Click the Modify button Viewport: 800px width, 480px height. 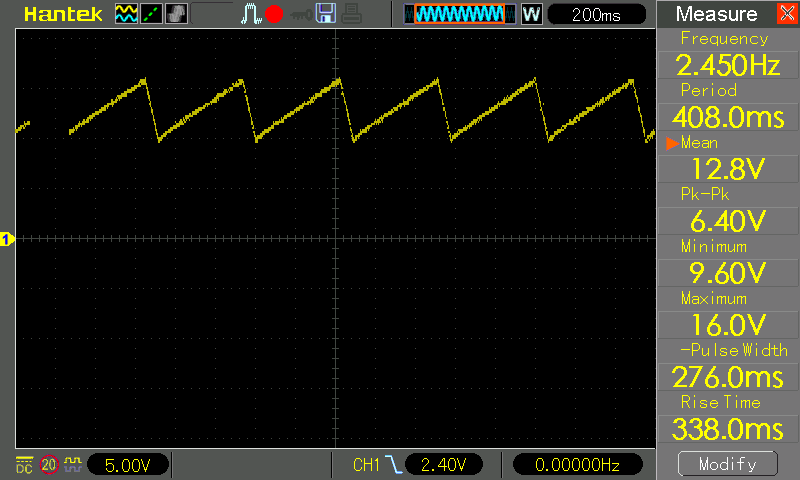pyautogui.click(x=727, y=464)
